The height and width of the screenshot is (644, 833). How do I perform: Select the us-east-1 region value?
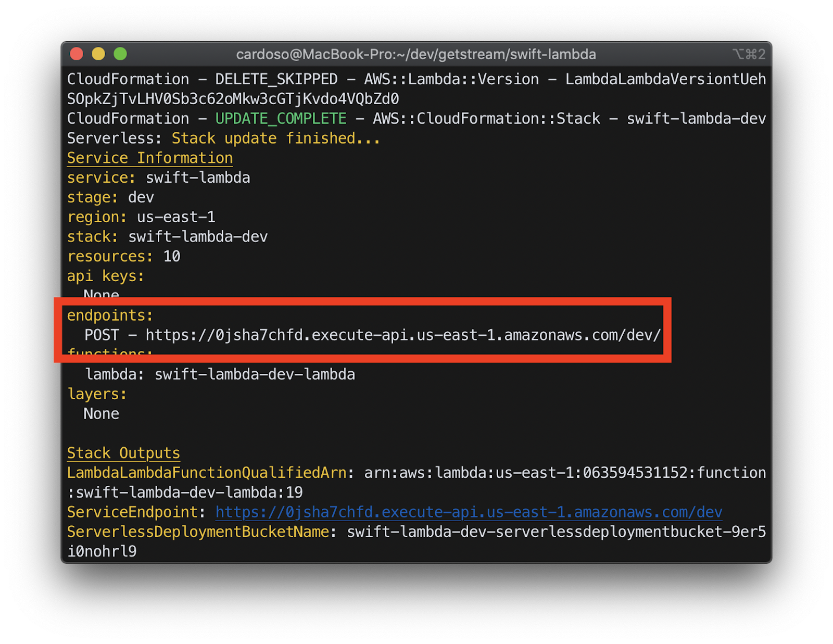[x=177, y=217]
